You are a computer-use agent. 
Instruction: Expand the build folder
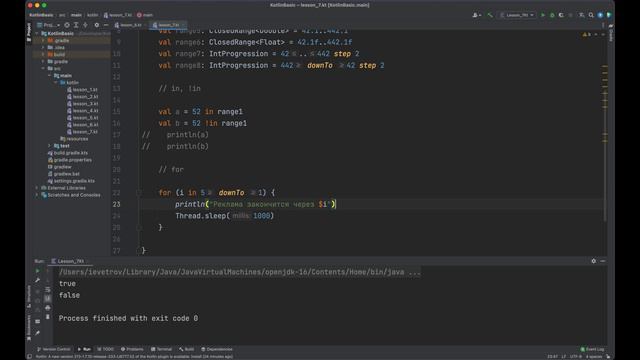[x=43, y=54]
